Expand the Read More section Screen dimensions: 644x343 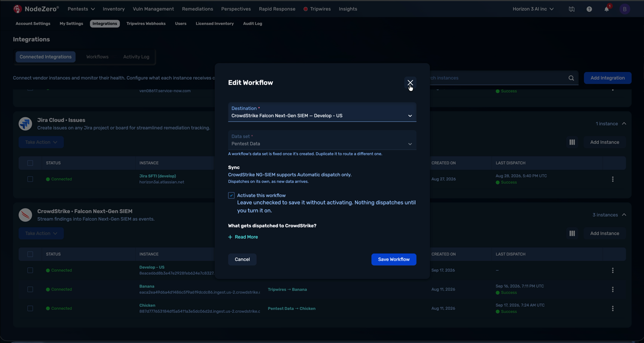(x=243, y=237)
